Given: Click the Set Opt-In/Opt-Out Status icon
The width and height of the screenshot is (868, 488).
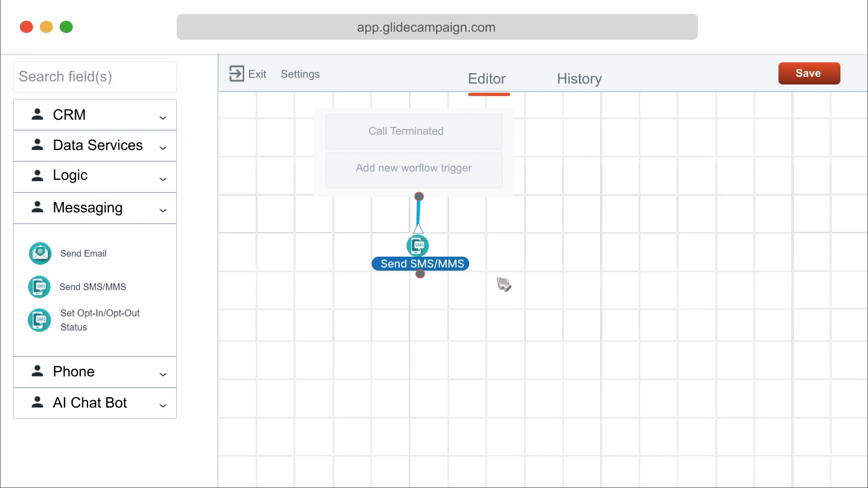Looking at the screenshot, I should click(x=39, y=320).
